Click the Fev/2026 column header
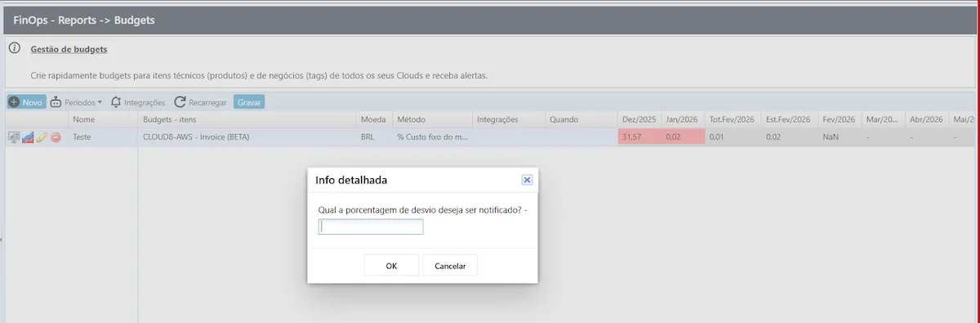980x323 pixels. point(840,119)
